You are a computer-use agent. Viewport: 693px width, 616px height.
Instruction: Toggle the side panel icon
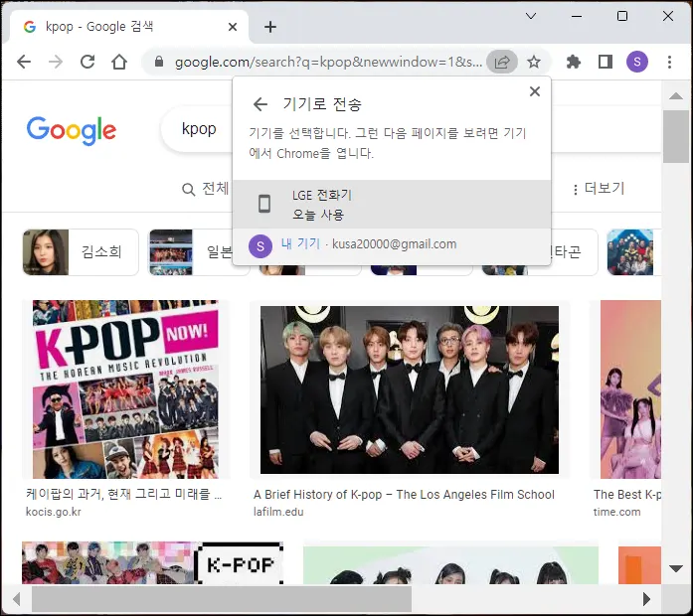(x=606, y=62)
